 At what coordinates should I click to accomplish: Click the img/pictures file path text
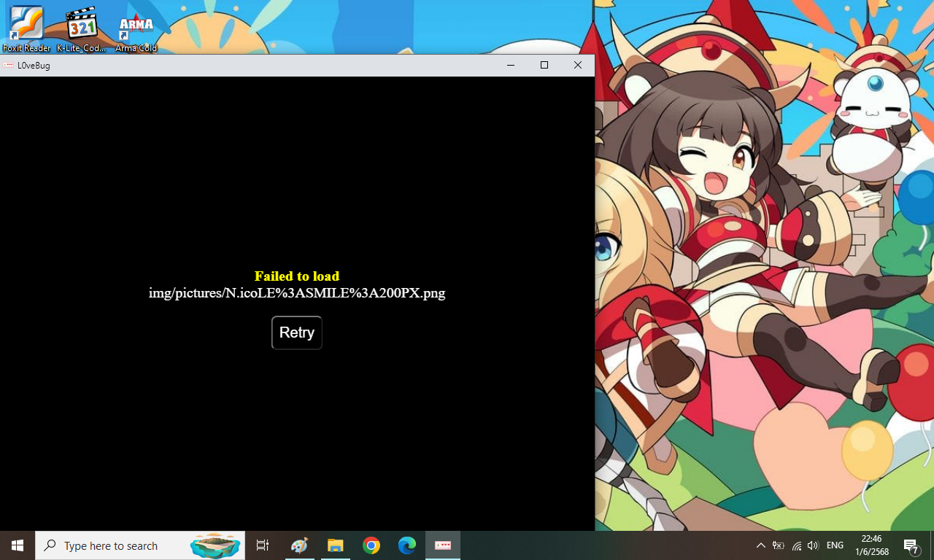click(x=297, y=293)
